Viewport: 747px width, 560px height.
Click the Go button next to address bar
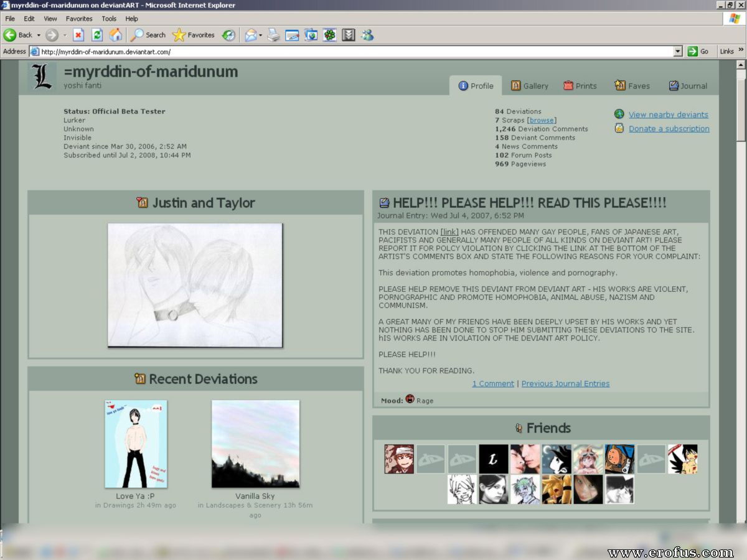click(x=698, y=52)
